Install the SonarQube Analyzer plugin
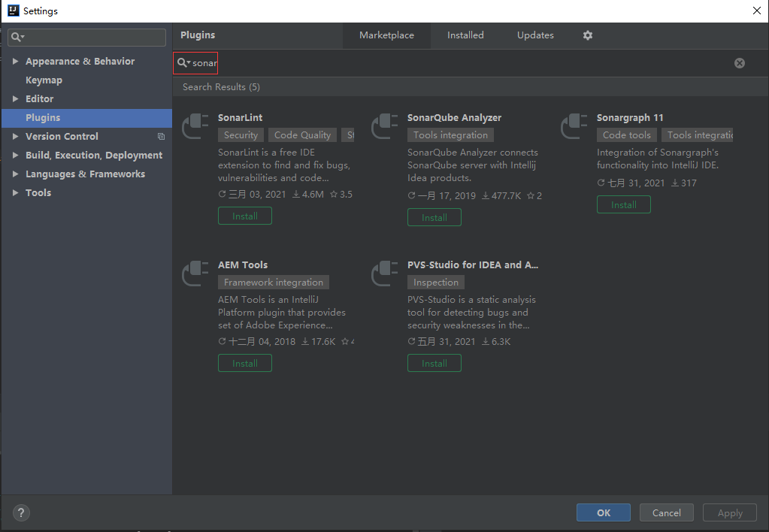 pos(434,217)
